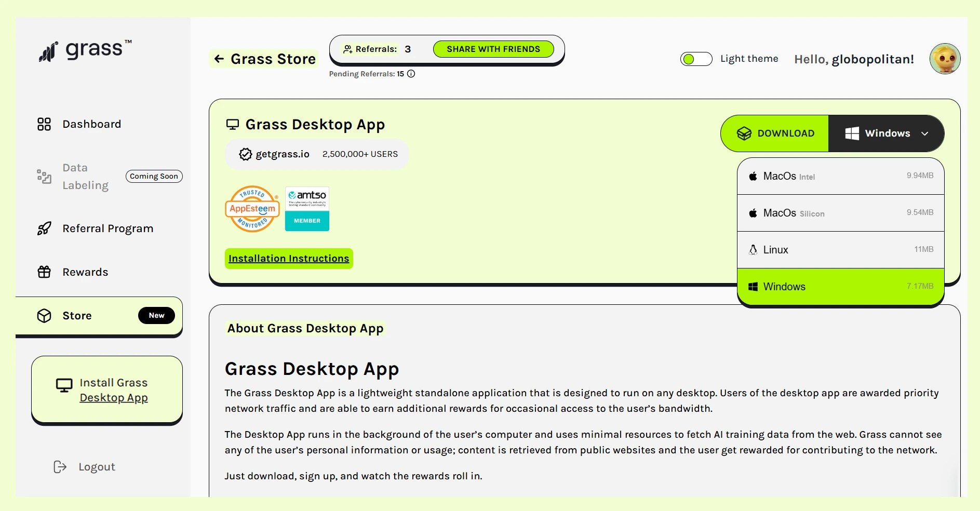Select MacOs Intel from platform list
Image resolution: width=980 pixels, height=511 pixels.
point(841,176)
